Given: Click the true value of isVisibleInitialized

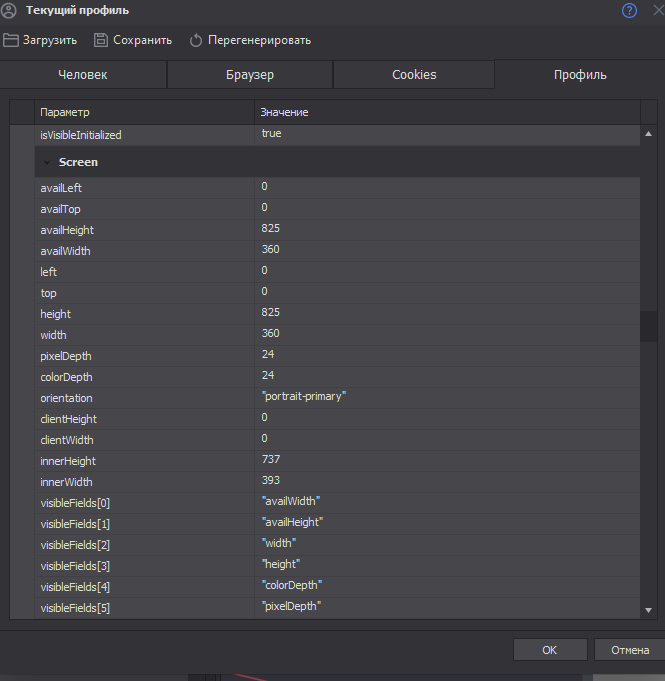Looking at the screenshot, I should (271, 133).
